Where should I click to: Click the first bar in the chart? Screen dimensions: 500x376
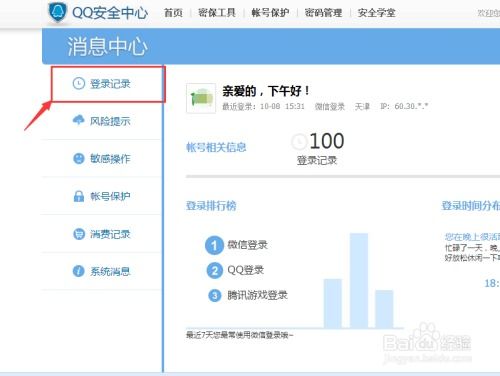(333, 304)
